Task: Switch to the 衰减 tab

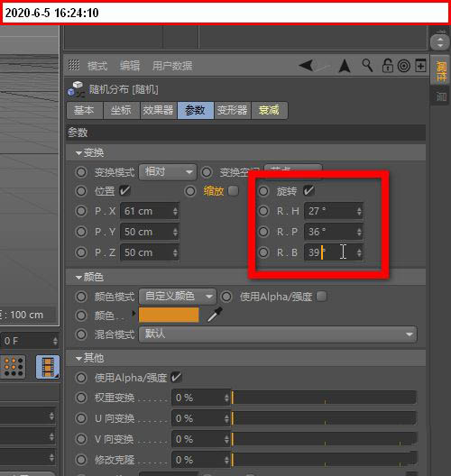Action: point(269,110)
